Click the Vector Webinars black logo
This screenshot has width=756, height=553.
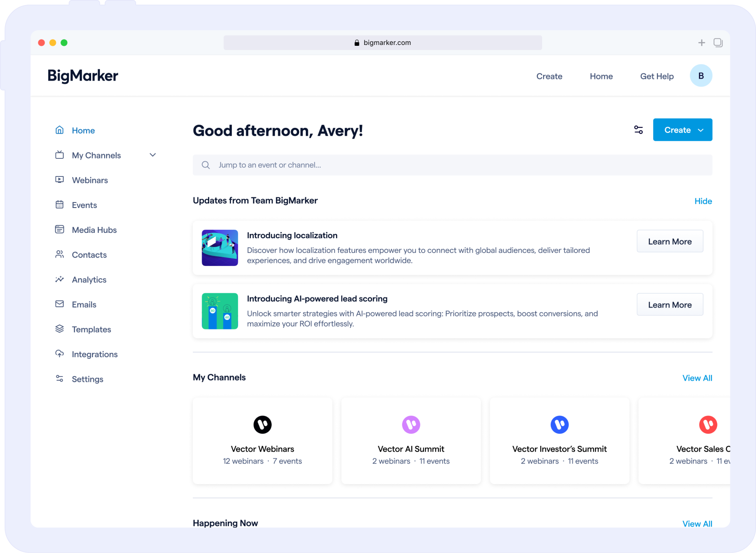[x=262, y=424]
